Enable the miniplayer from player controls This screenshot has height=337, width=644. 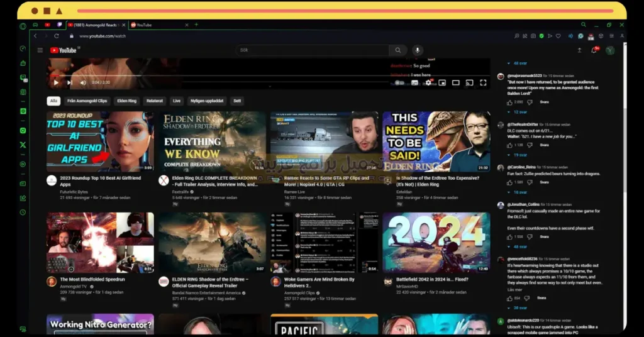(x=442, y=82)
